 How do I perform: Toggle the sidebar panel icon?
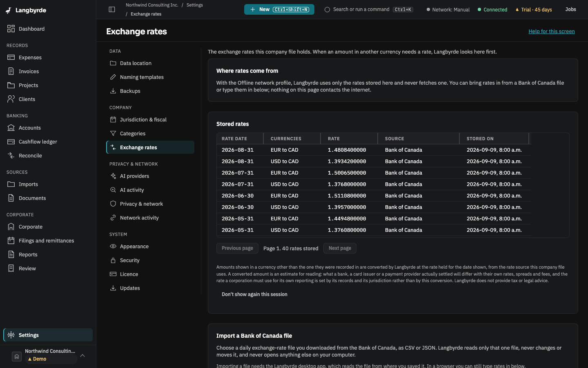(112, 9)
